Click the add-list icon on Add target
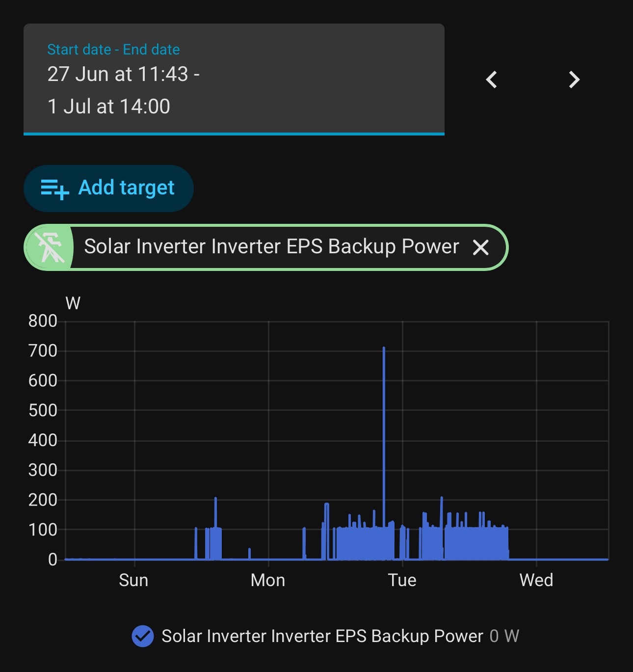 pyautogui.click(x=54, y=188)
